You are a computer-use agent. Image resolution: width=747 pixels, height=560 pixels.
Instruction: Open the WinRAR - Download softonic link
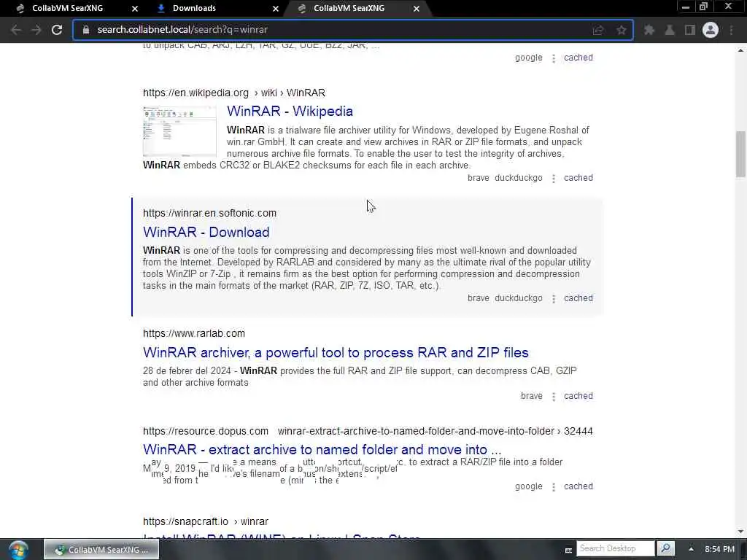pyautogui.click(x=206, y=232)
